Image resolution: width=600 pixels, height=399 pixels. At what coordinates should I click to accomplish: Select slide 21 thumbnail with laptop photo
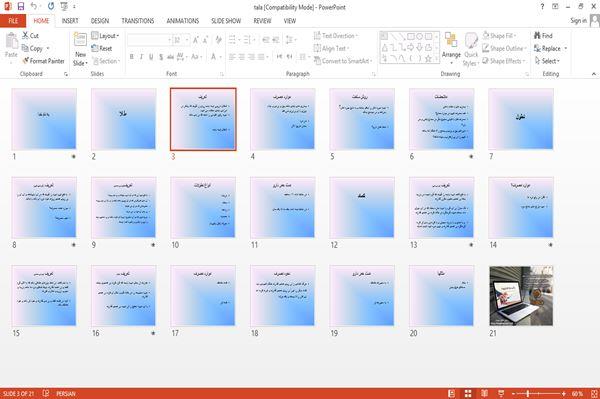coord(521,296)
